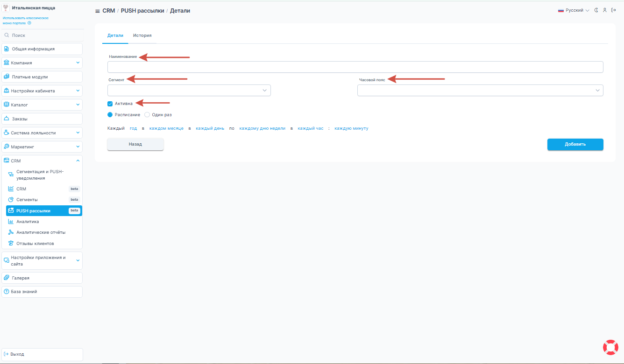This screenshot has width=624, height=364.
Task: Click the Платные модули coins icon
Action: click(x=7, y=77)
